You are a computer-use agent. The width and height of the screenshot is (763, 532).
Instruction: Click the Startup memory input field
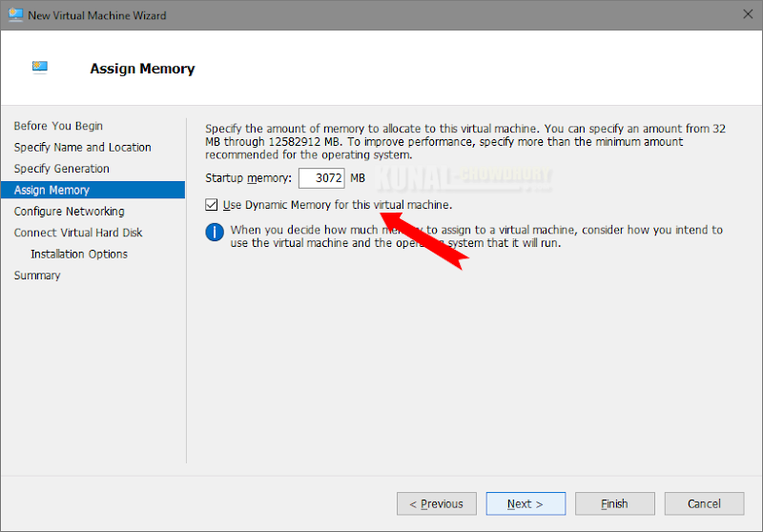point(321,178)
